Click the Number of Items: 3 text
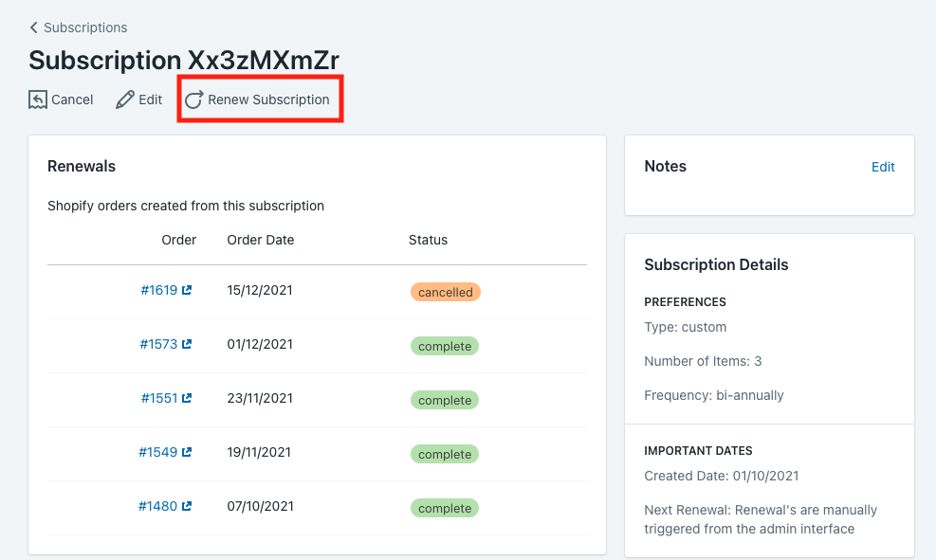Screen dimensions: 936x560 point(703,361)
